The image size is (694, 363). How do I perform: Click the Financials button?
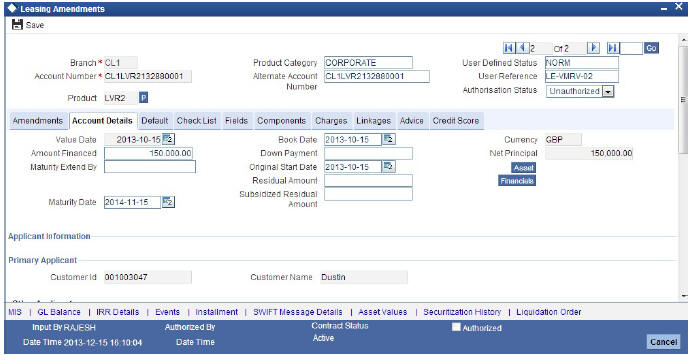[517, 181]
